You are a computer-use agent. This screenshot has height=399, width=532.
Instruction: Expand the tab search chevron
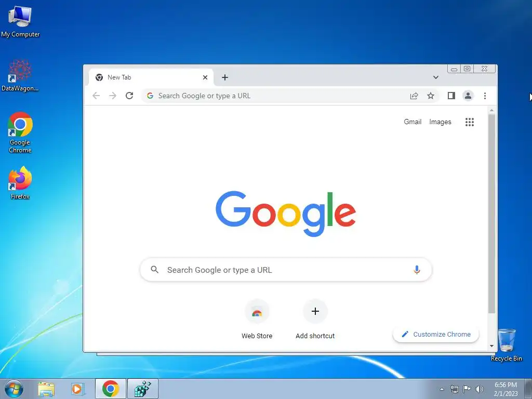436,77
